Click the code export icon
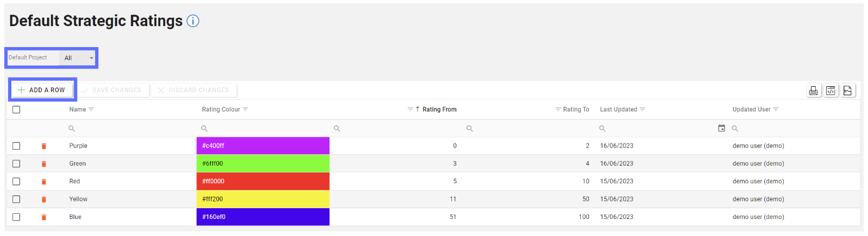 point(831,91)
